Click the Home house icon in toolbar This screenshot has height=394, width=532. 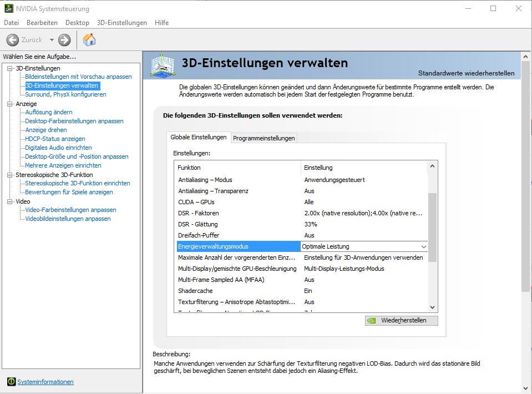[89, 40]
